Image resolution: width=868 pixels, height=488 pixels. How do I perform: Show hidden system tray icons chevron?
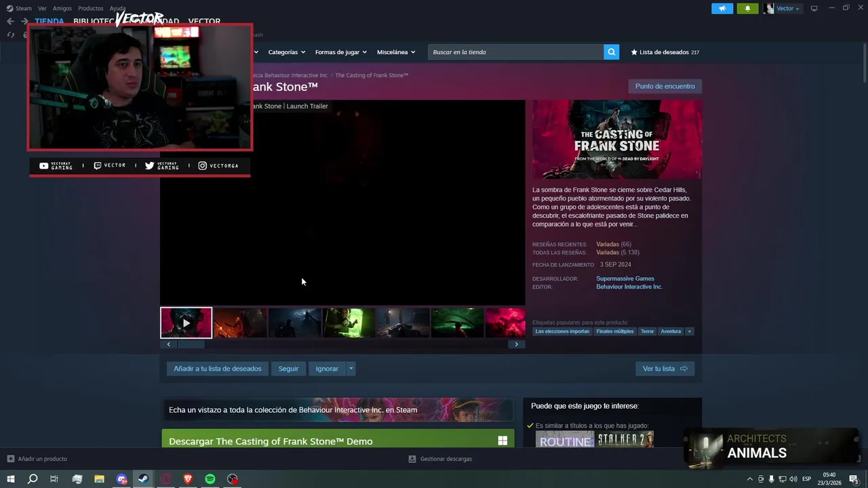pyautogui.click(x=749, y=479)
